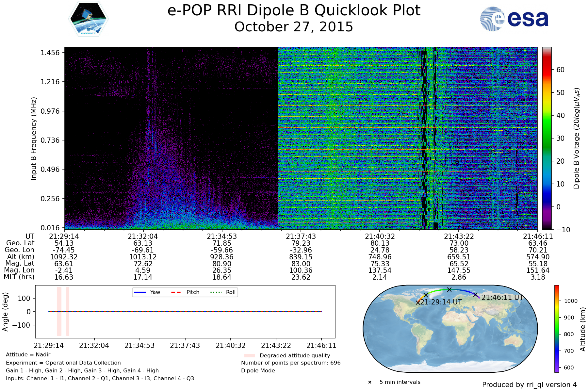Click the Altitude (km) color bar
The width and height of the screenshot is (588, 392).
tap(557, 328)
